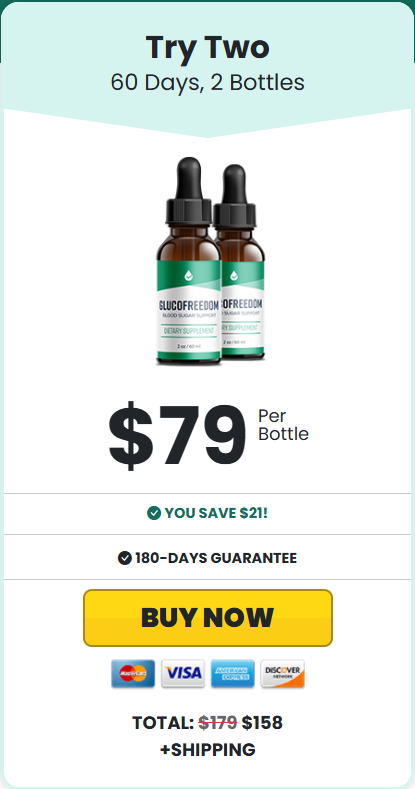The width and height of the screenshot is (415, 789).
Task: Click the +SHIPPING text
Action: click(x=208, y=750)
